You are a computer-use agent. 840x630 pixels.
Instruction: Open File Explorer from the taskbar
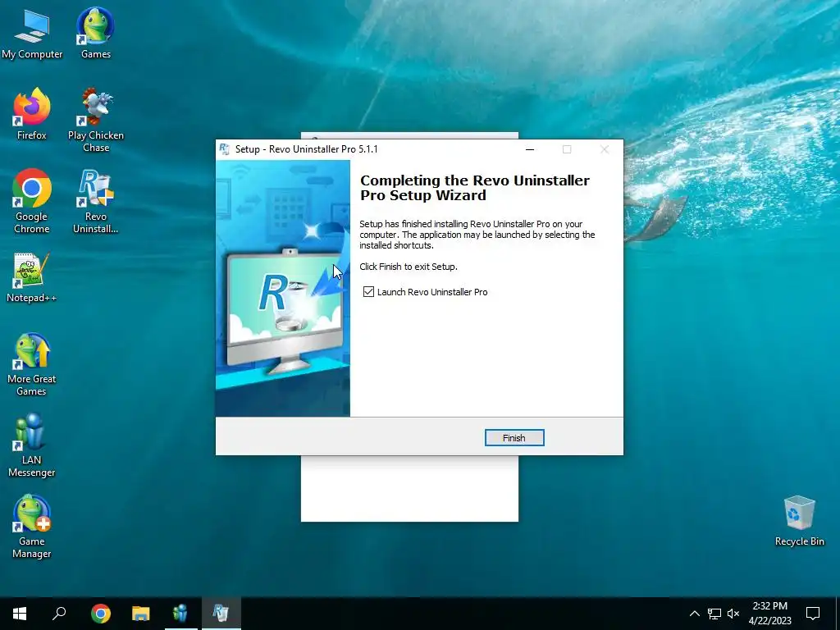click(141, 613)
